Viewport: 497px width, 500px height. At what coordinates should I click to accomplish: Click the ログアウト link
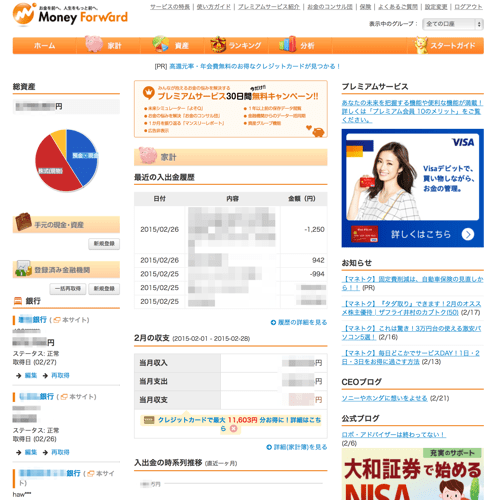(x=468, y=7)
